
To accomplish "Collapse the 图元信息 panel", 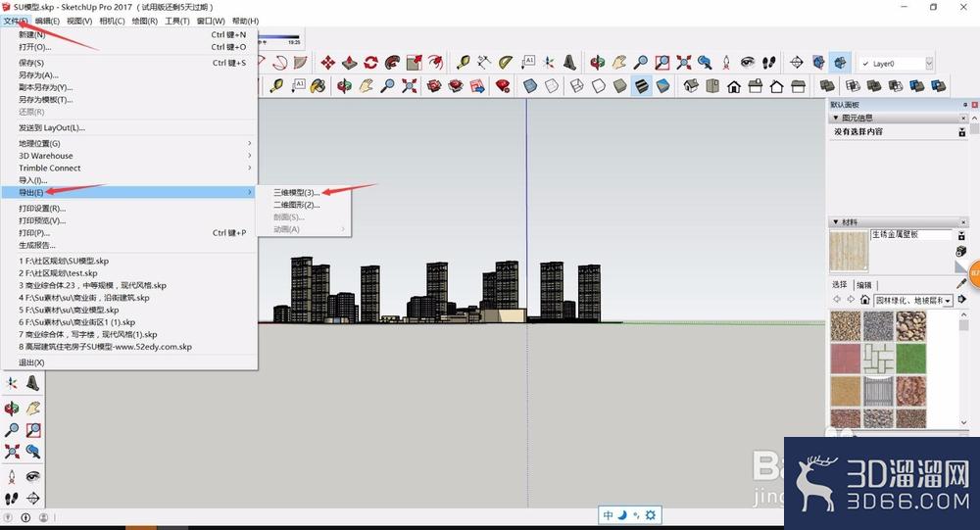I will (x=836, y=118).
